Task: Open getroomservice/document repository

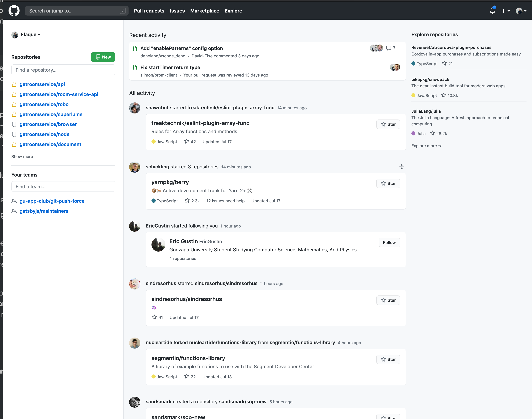Action: [x=50, y=145]
